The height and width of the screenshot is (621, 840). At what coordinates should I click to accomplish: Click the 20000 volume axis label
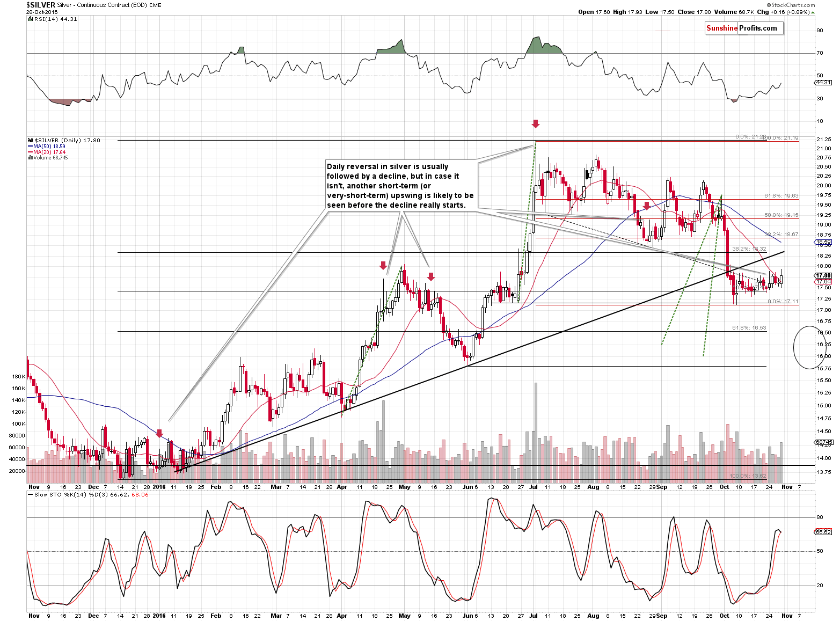tap(17, 471)
